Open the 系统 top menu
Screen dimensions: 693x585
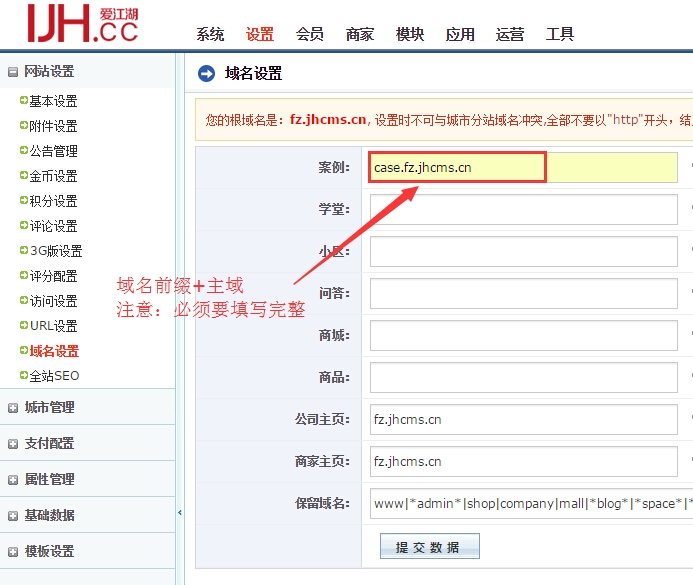210,34
